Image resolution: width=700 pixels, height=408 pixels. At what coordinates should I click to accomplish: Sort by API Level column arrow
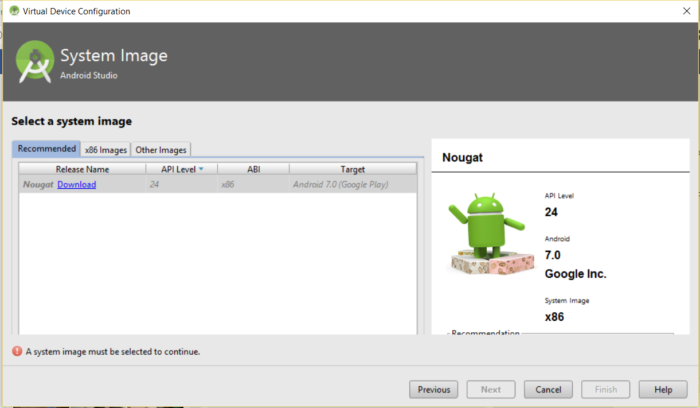tap(201, 169)
